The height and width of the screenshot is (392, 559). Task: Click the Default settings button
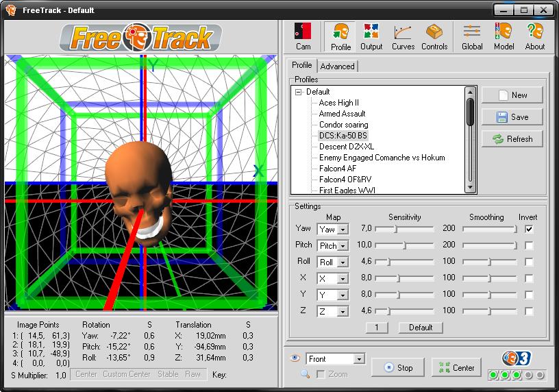coord(421,328)
